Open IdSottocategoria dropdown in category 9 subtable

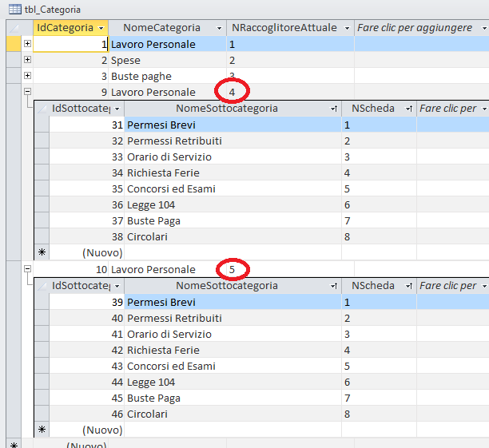click(117, 109)
